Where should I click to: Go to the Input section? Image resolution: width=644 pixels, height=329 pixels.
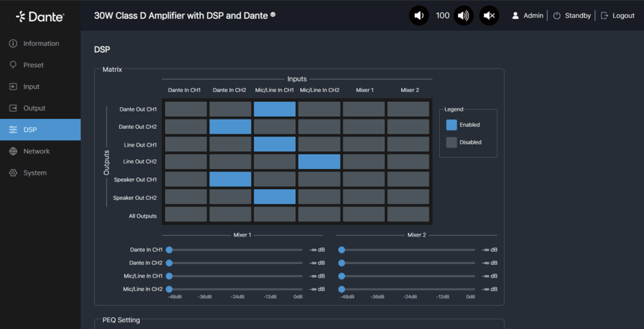(31, 87)
